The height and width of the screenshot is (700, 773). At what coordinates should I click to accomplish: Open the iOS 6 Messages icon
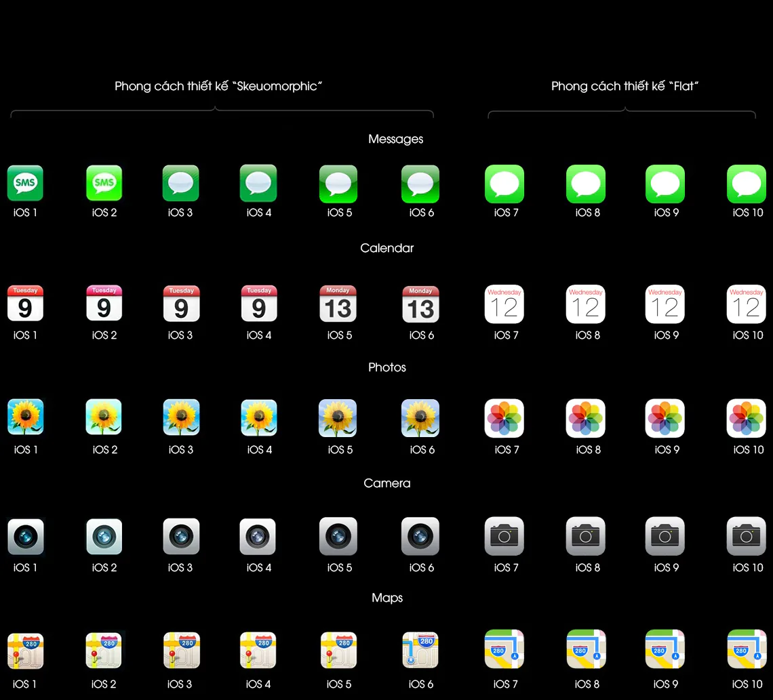tap(420, 184)
